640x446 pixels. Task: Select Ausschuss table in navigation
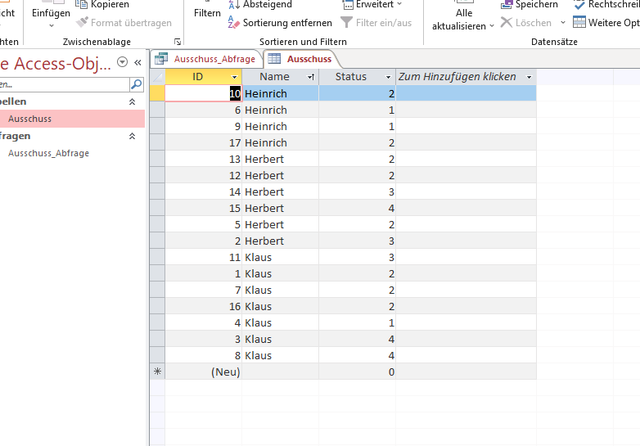pos(72,119)
